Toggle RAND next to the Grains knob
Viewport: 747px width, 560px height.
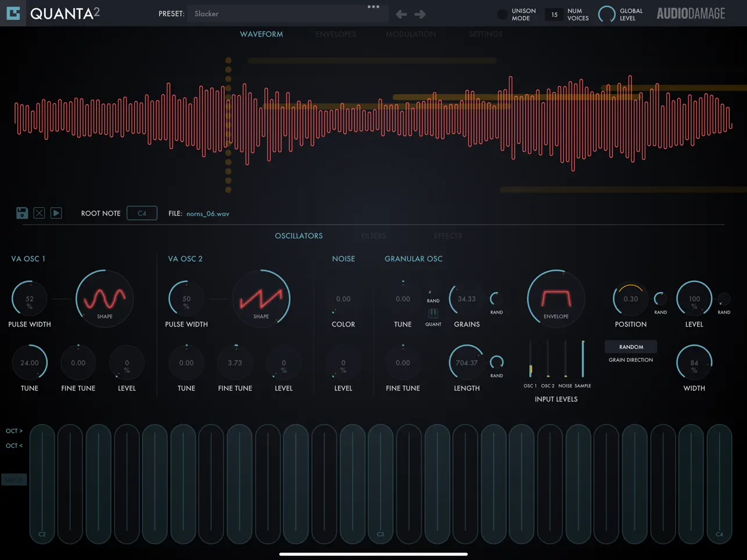pyautogui.click(x=497, y=299)
